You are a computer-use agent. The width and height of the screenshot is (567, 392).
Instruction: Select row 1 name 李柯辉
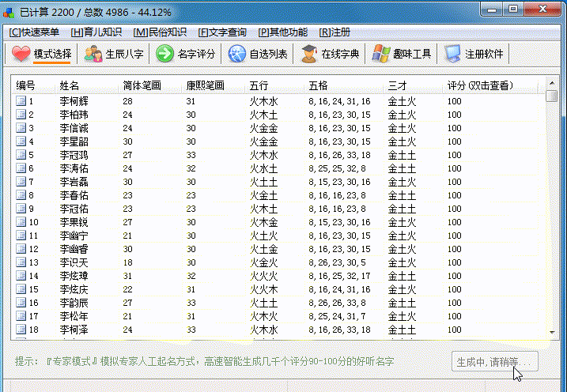tap(74, 101)
